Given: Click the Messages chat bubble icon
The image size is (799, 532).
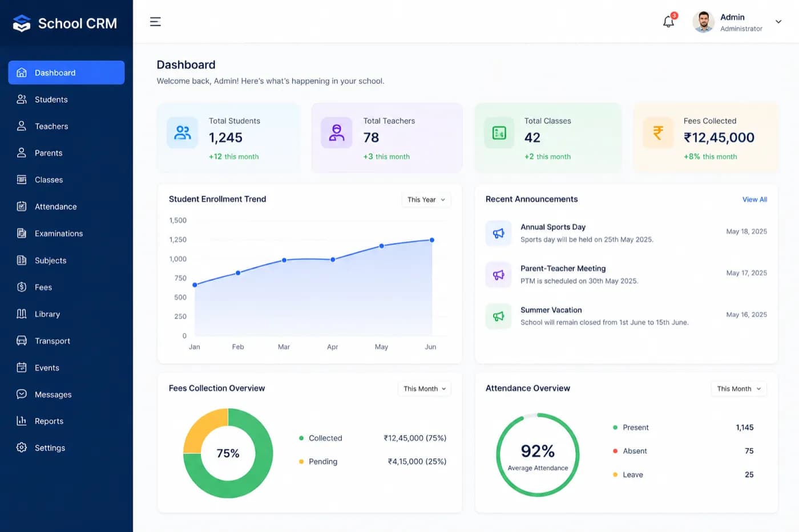Looking at the screenshot, I should 22,394.
